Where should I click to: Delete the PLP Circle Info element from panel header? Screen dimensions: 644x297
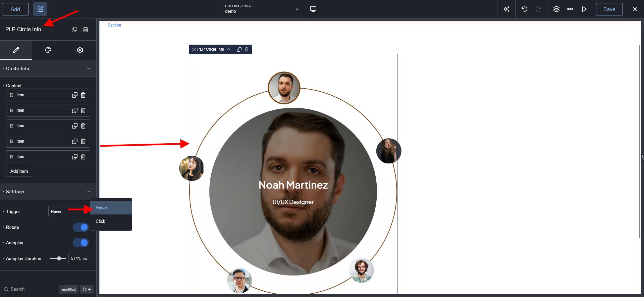pos(86,30)
